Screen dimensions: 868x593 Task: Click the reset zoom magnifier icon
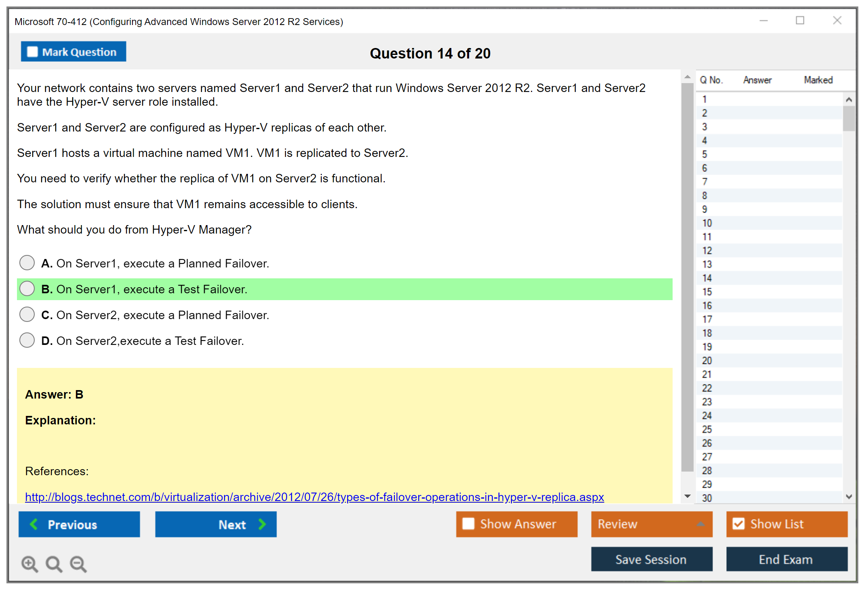pos(53,563)
